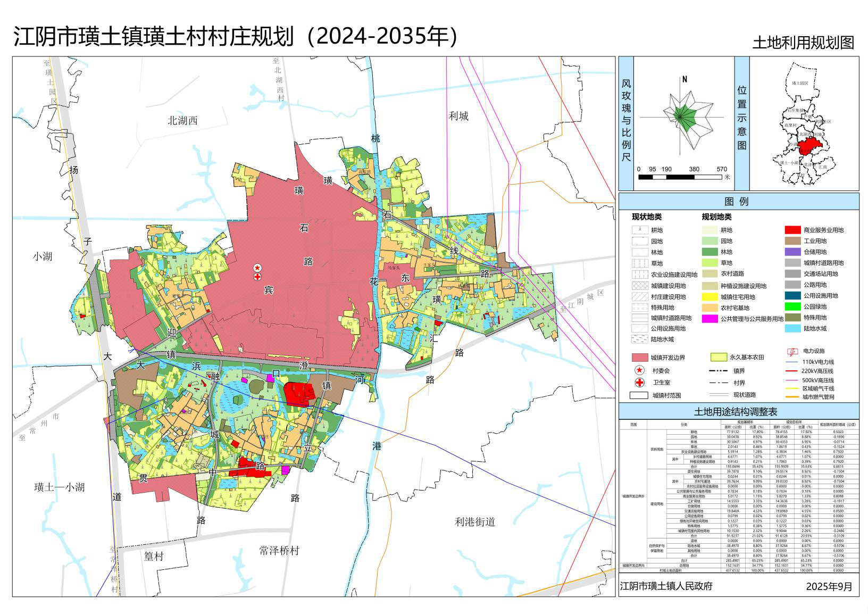Click the 村委会 star icon in legend
This screenshot has width=868, height=614.
pos(639,370)
